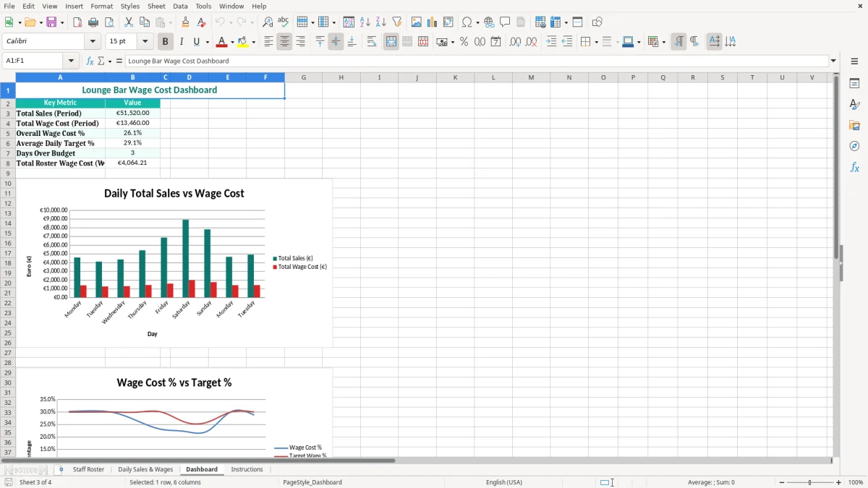The height and width of the screenshot is (488, 868).
Task: Select Clone Formatting paintbrush icon
Action: click(186, 22)
